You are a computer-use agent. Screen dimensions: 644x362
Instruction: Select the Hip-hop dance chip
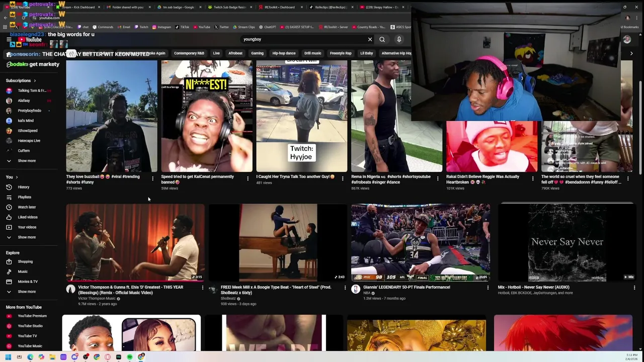coord(284,53)
